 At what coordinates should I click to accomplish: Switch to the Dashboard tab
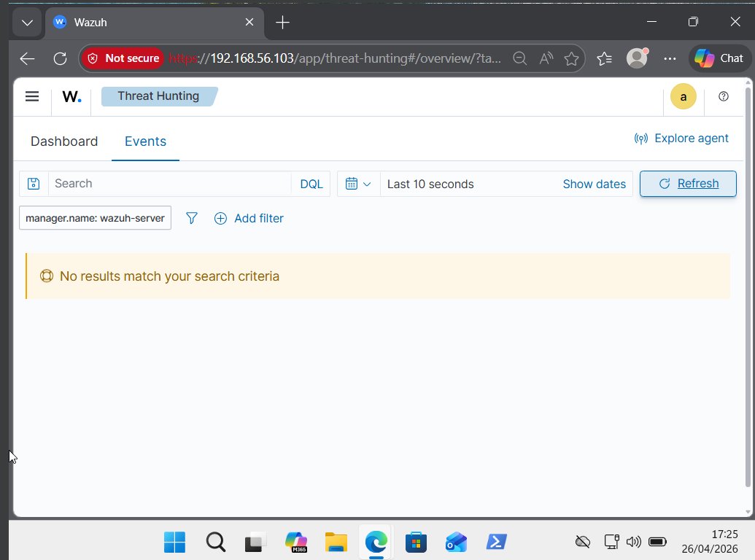[64, 141]
